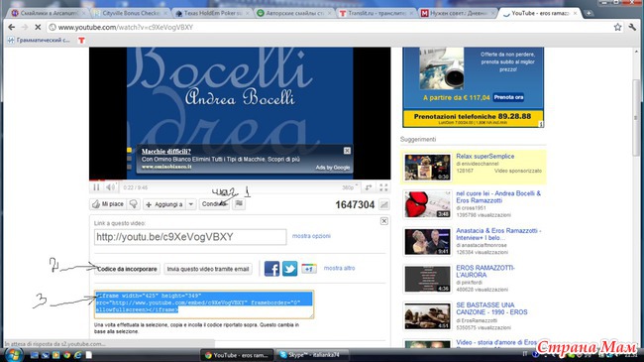
Task: Click Codice da incorporare button
Action: [x=127, y=269]
